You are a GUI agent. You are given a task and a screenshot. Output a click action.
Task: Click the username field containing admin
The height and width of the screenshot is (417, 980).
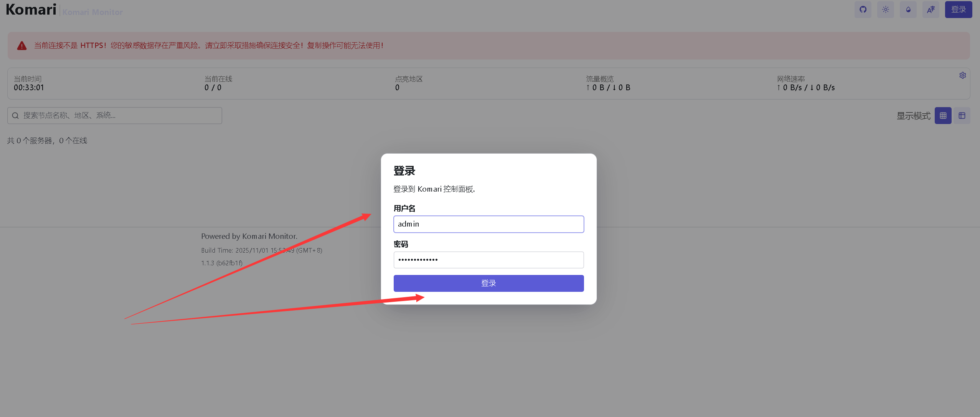tap(488, 224)
